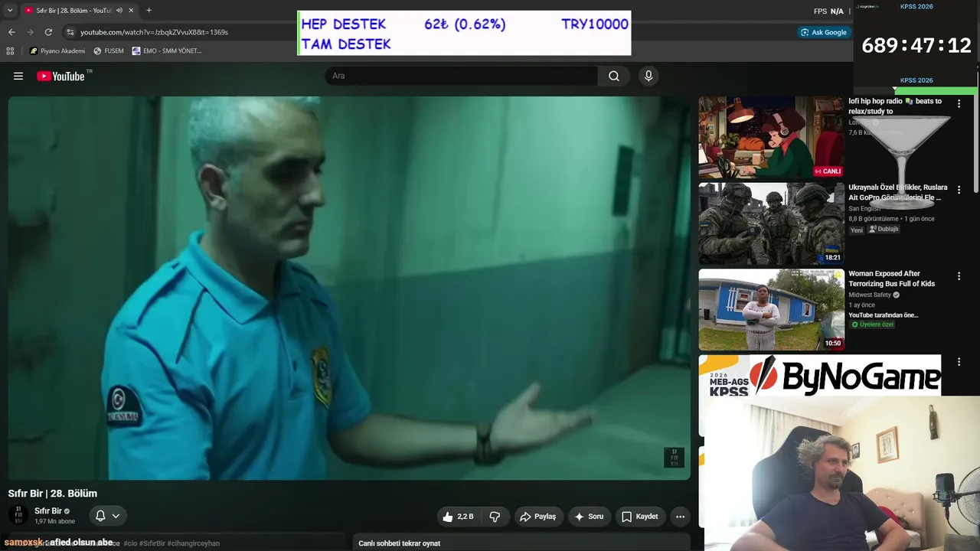980x551 pixels.
Task: Open a new browser tab
Action: (x=149, y=10)
